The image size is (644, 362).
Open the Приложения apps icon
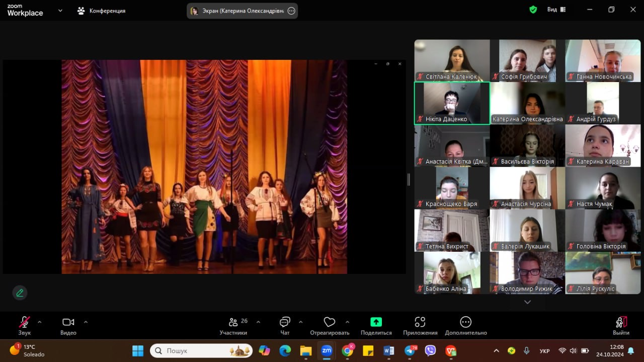point(420,322)
